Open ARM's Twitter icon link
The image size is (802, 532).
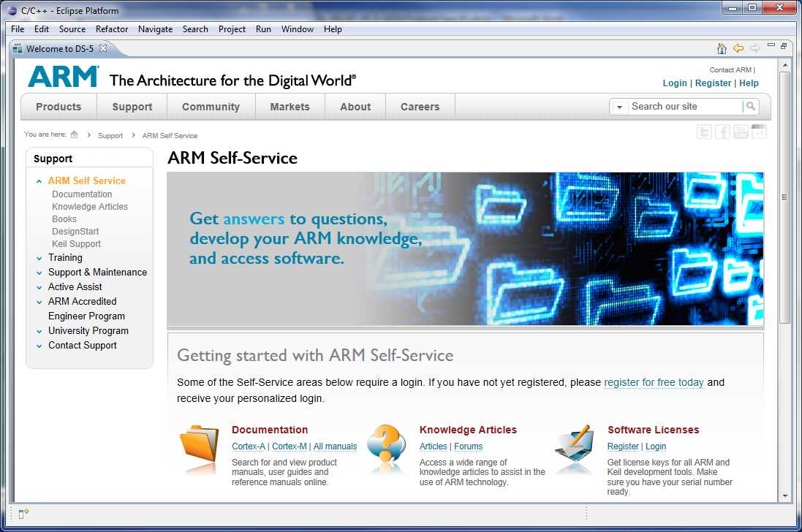tap(704, 132)
